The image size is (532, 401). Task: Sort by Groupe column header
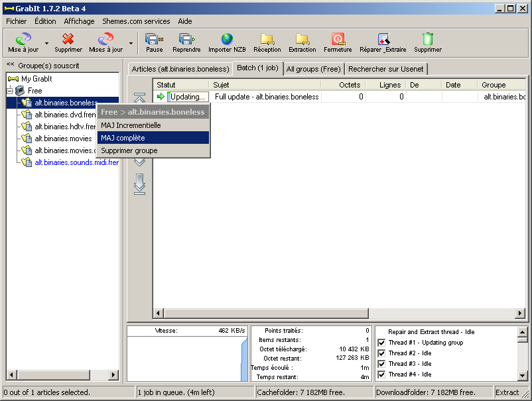tap(501, 85)
